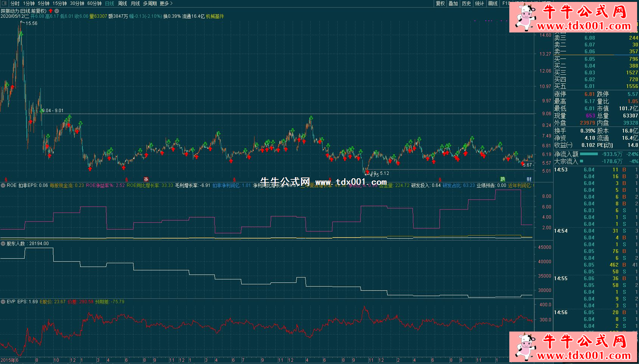Click the red 涨 marker on price chart

pos(146,179)
